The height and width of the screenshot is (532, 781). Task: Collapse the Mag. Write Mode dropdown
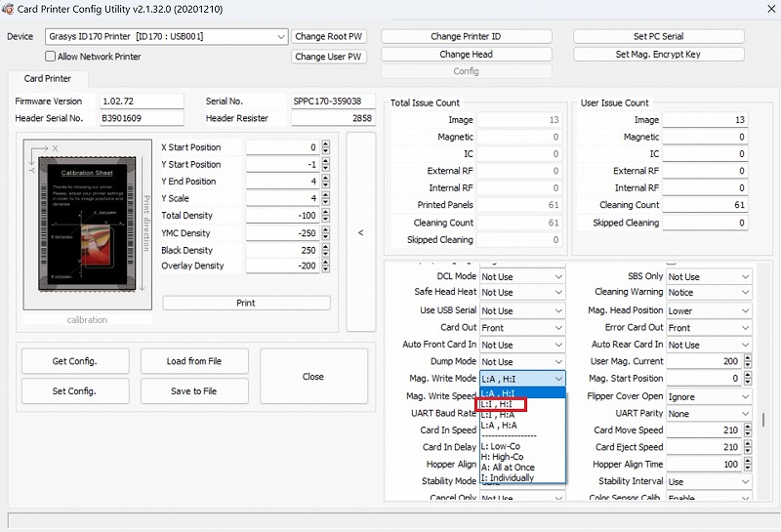coord(522,379)
